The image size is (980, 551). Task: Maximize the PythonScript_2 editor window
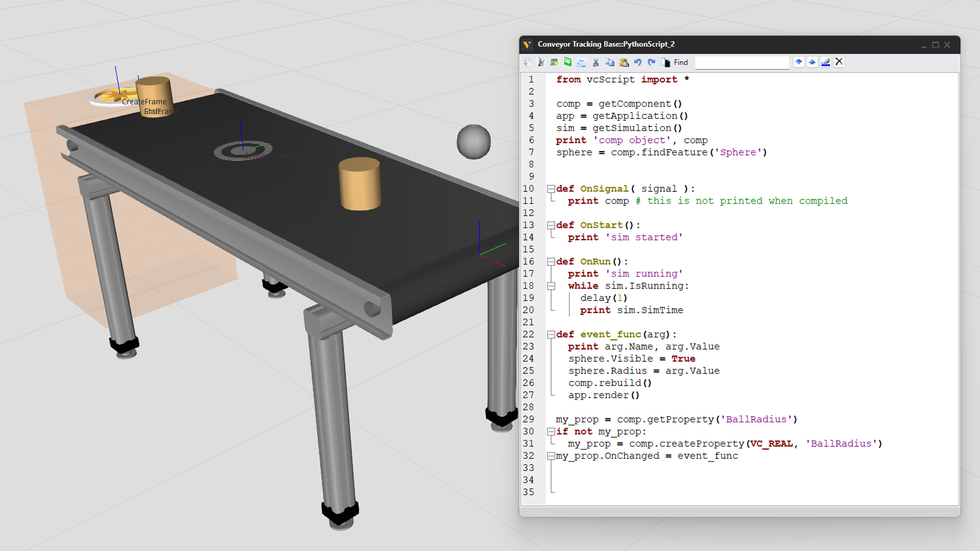point(936,45)
